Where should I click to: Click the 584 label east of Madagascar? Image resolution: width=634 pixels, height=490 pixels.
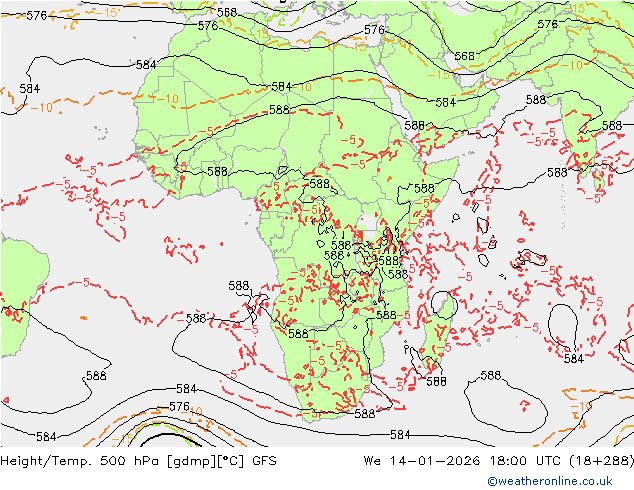click(x=573, y=358)
